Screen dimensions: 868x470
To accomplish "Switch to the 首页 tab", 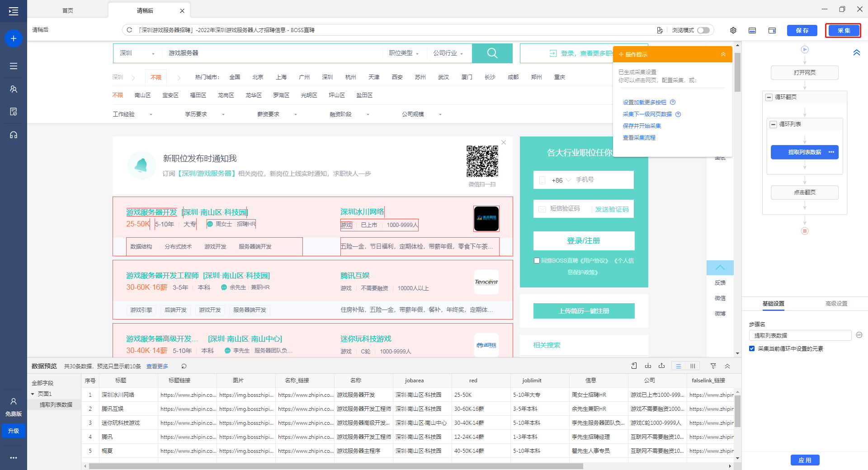I will [68, 10].
